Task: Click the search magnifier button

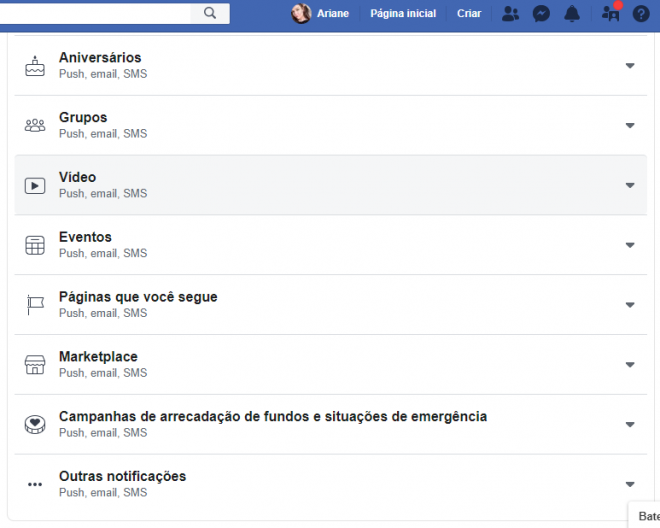Action: pyautogui.click(x=210, y=13)
